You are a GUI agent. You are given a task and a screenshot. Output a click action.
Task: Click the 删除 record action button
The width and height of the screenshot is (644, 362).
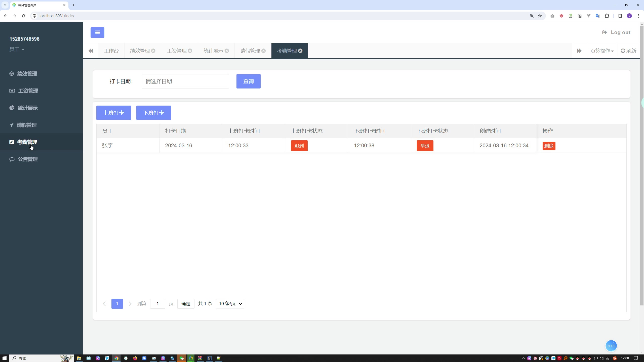tap(549, 145)
